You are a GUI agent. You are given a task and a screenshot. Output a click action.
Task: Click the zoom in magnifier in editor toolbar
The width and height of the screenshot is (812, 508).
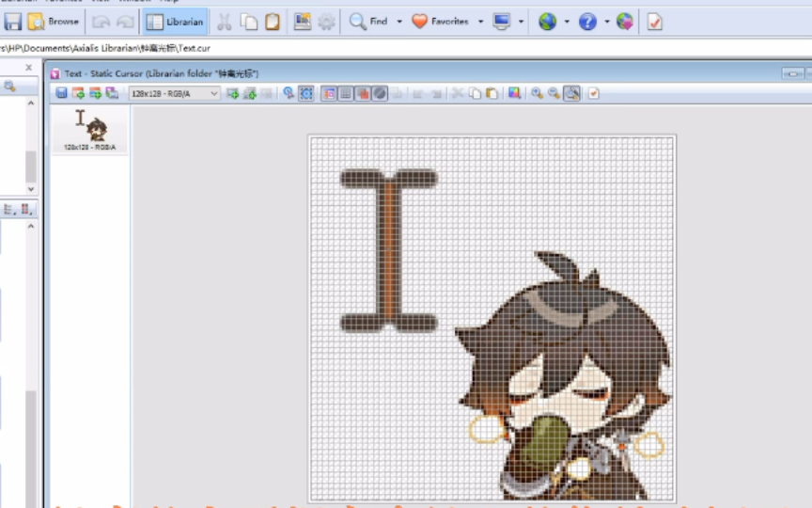coord(536,93)
